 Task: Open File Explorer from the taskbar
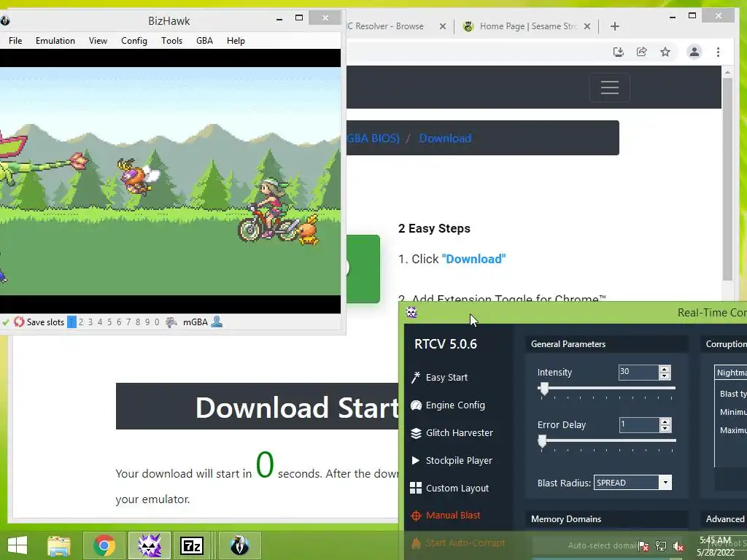(x=59, y=545)
